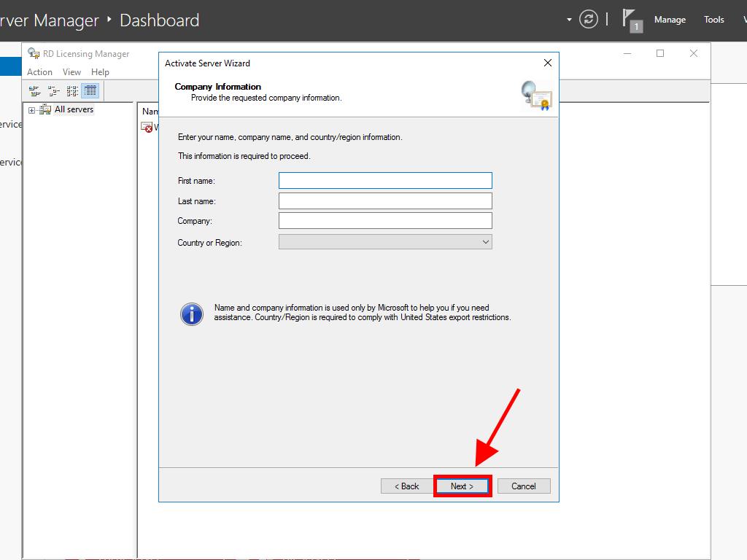Select the small icons view toolbar button
This screenshot has width=747, height=560.
click(53, 91)
